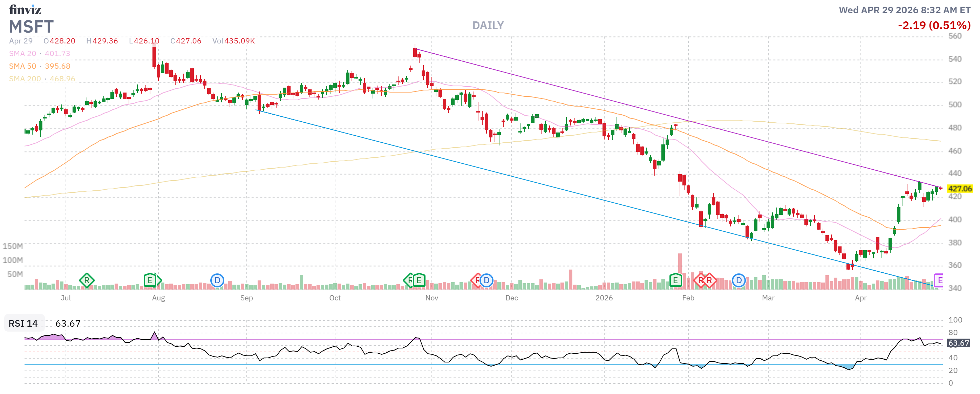Click the RSI 14 indicator label

[23, 323]
